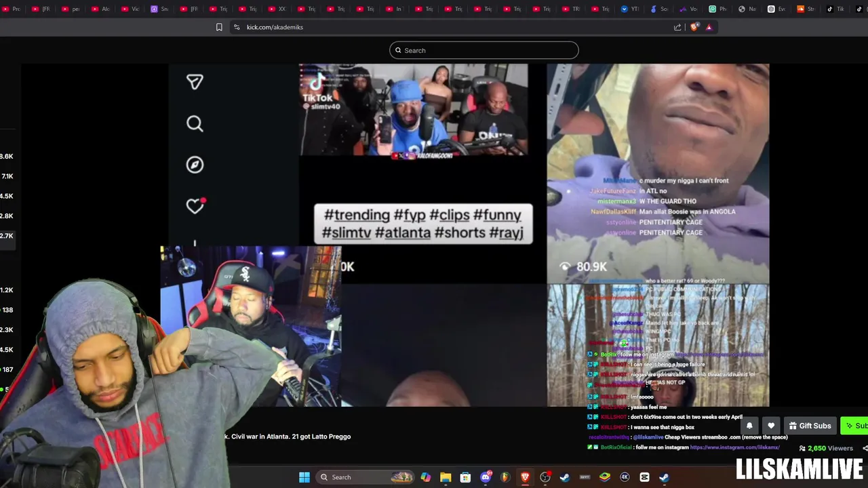Open Discord from the taskbar

pos(486,477)
